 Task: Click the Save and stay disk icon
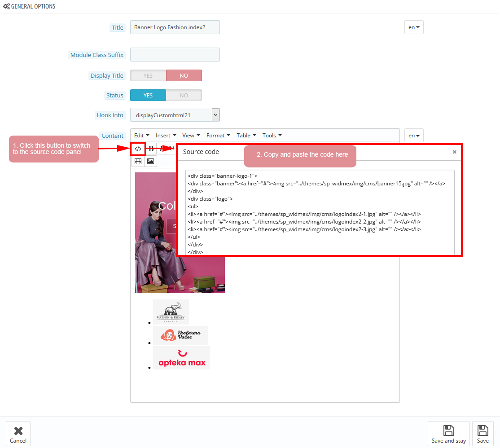pyautogui.click(x=449, y=430)
